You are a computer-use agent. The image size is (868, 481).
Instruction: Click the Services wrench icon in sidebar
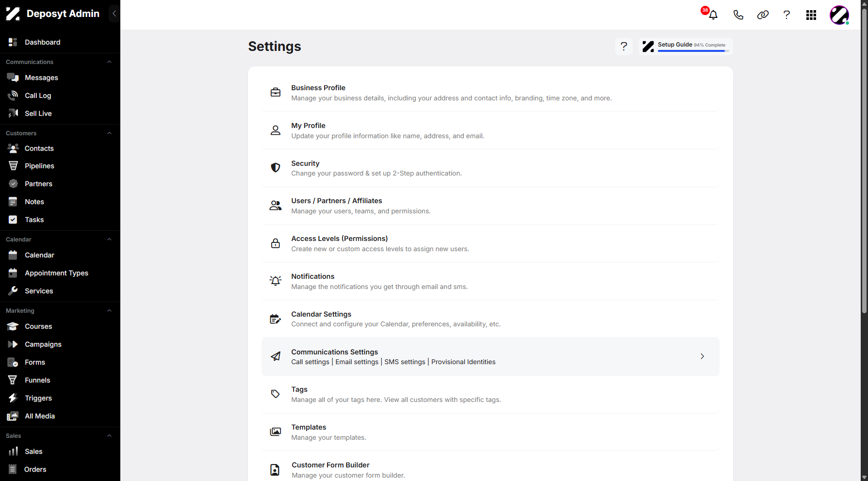click(x=13, y=291)
